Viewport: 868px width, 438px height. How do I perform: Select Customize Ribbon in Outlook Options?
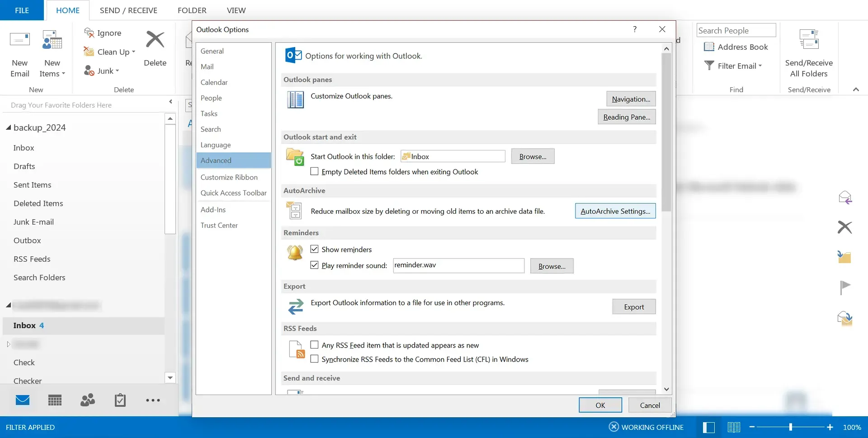coord(234,177)
